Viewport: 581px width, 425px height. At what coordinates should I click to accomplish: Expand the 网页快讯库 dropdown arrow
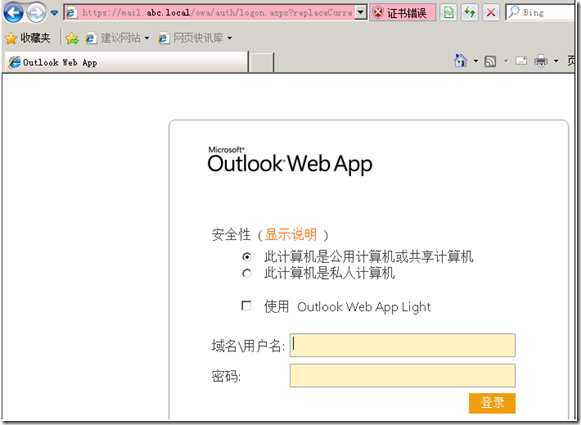coord(229,38)
